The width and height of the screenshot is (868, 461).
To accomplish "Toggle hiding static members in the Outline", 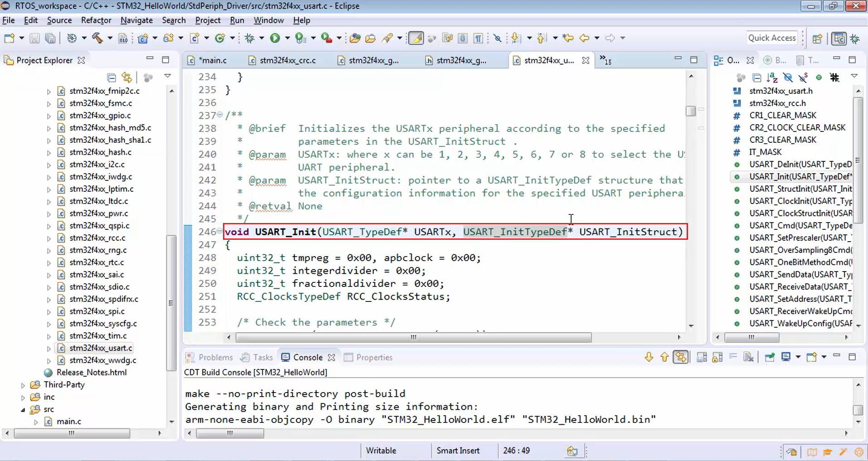I will click(x=803, y=78).
